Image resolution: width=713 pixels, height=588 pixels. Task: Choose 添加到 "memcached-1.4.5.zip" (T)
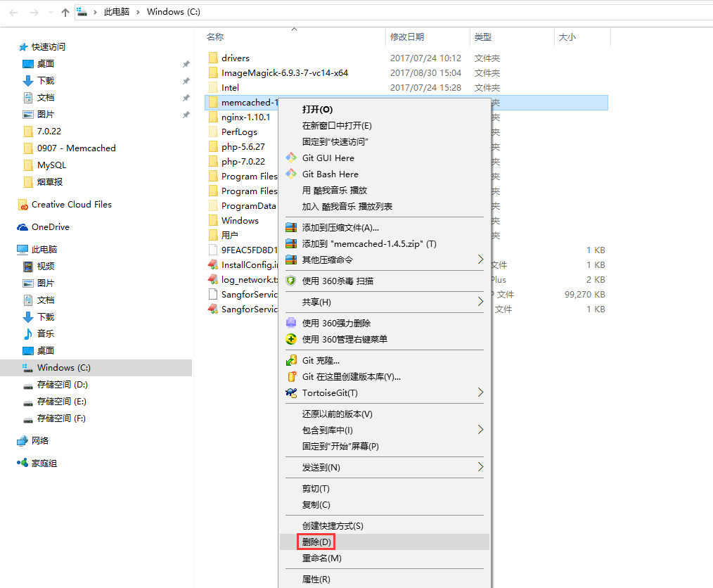(x=369, y=244)
